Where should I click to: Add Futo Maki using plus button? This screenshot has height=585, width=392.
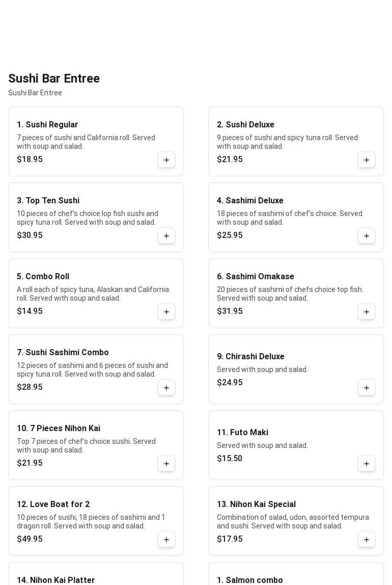pos(367,464)
